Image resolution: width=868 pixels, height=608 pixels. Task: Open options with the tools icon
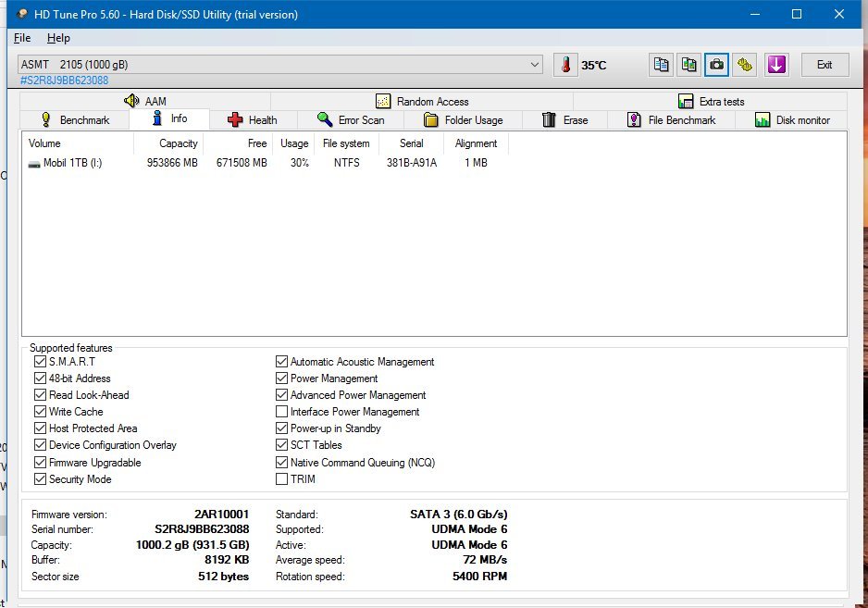pos(745,65)
